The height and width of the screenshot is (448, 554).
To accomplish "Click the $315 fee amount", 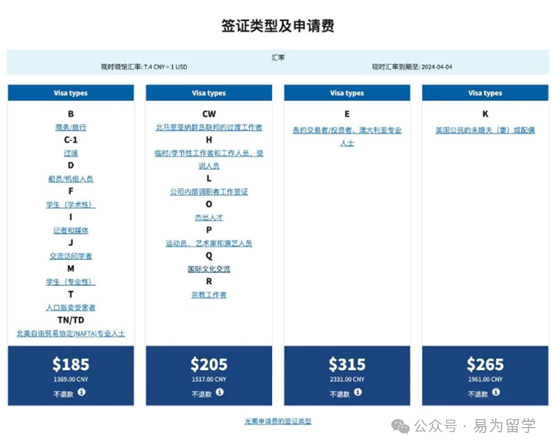I will click(x=347, y=364).
